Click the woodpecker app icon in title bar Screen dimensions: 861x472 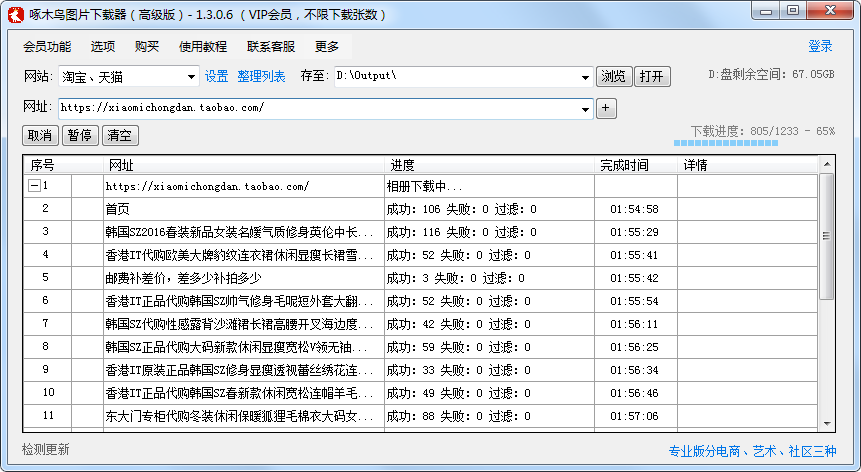pyautogui.click(x=15, y=14)
